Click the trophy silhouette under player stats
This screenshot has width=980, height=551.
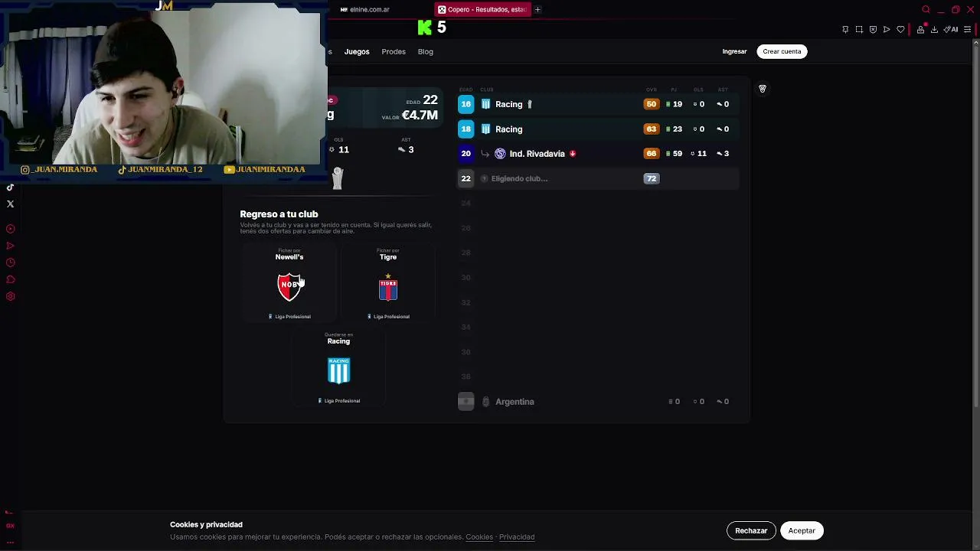coord(338,178)
